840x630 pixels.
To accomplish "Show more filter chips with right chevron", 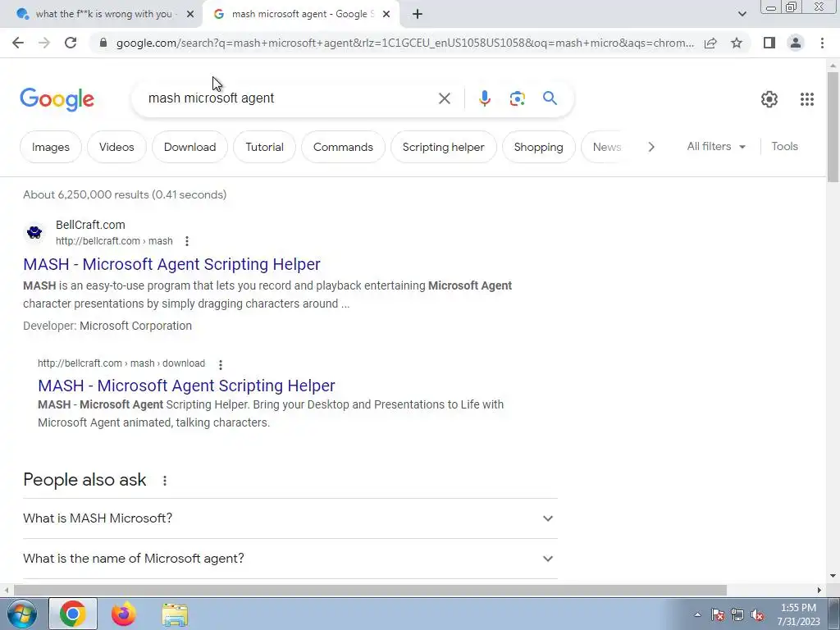I will [x=651, y=147].
